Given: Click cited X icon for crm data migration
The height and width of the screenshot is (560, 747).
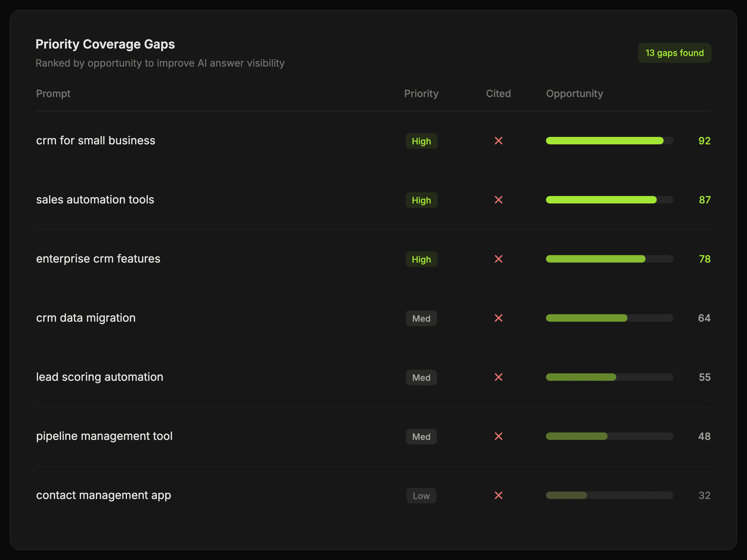Looking at the screenshot, I should (x=498, y=318).
